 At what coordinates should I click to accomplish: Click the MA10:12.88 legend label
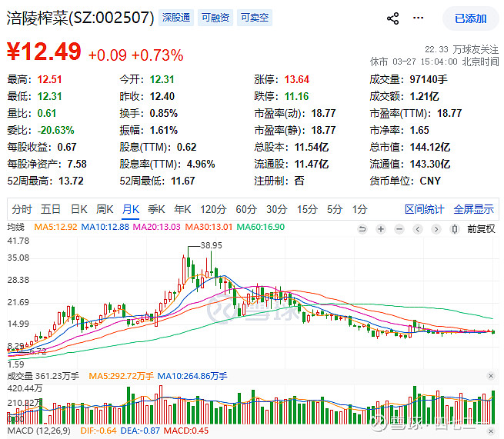(x=105, y=227)
